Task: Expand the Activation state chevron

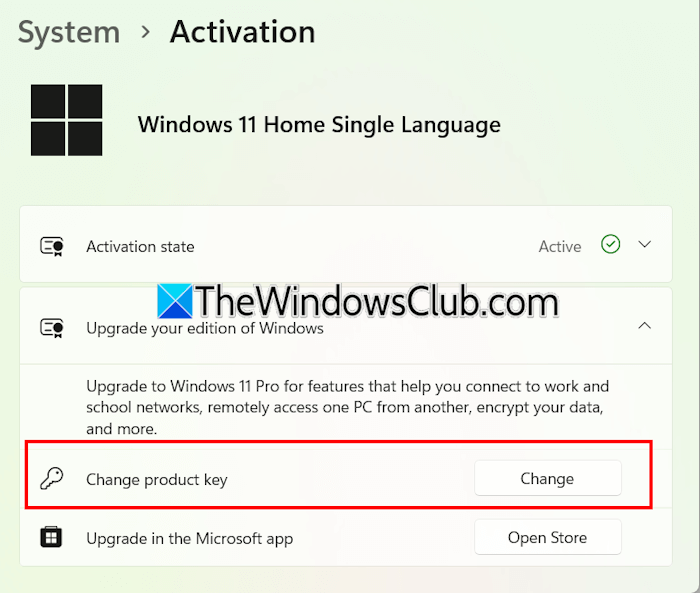Action: tap(645, 245)
